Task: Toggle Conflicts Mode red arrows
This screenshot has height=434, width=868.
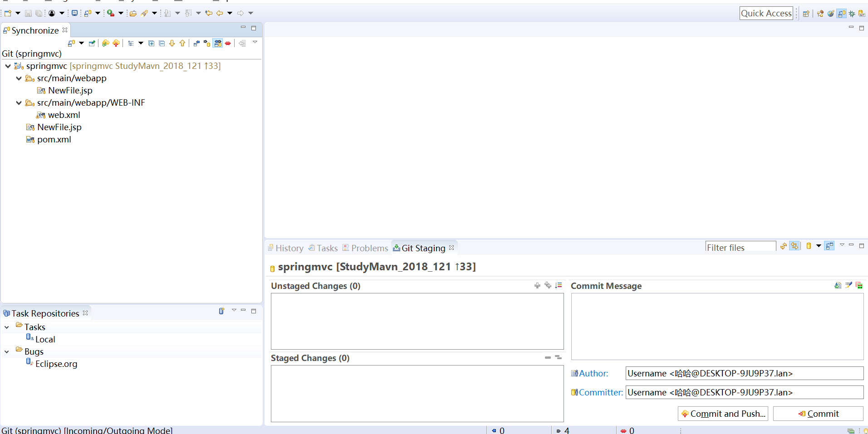Action: [x=228, y=43]
